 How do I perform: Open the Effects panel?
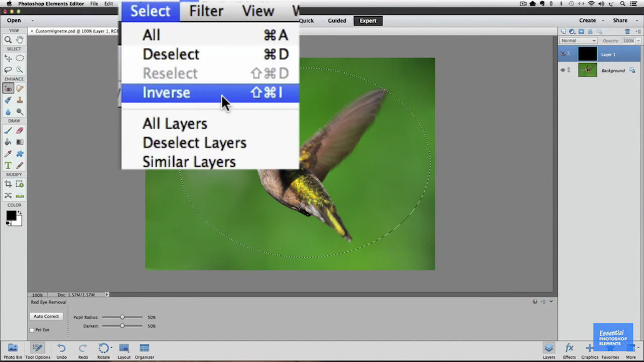point(569,351)
